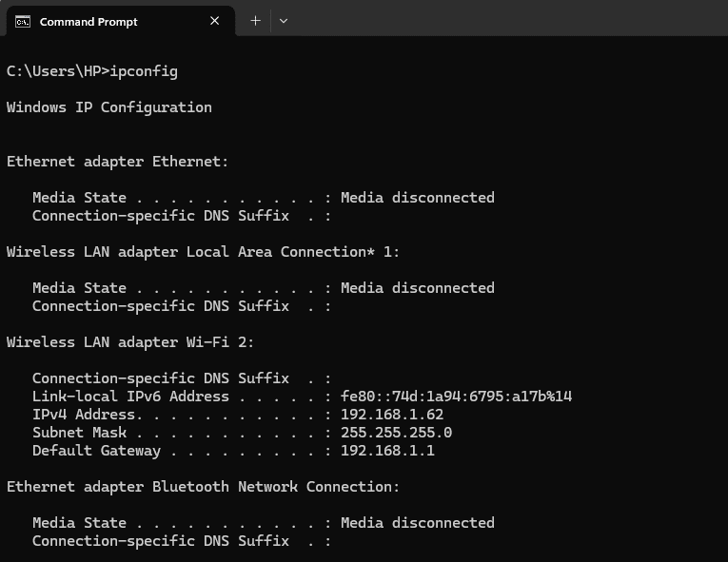The width and height of the screenshot is (728, 562).
Task: Click the Command Prompt tab icon
Action: coord(23,21)
